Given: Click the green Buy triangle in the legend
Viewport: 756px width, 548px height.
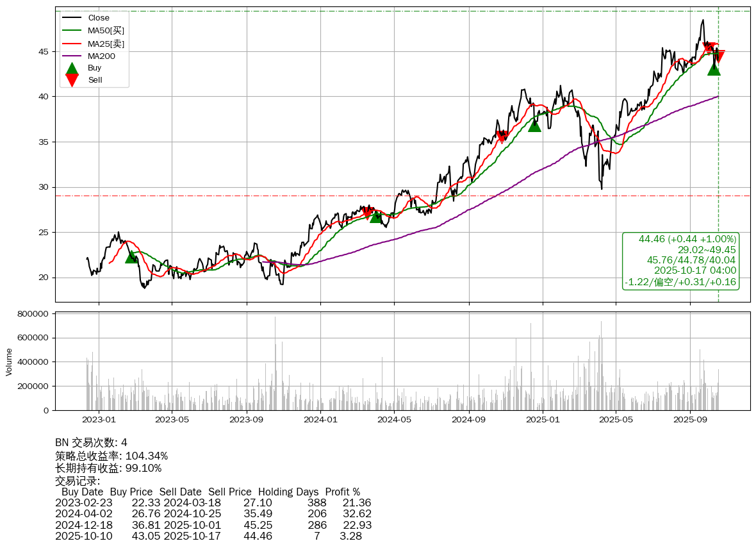Looking at the screenshot, I should [x=72, y=68].
